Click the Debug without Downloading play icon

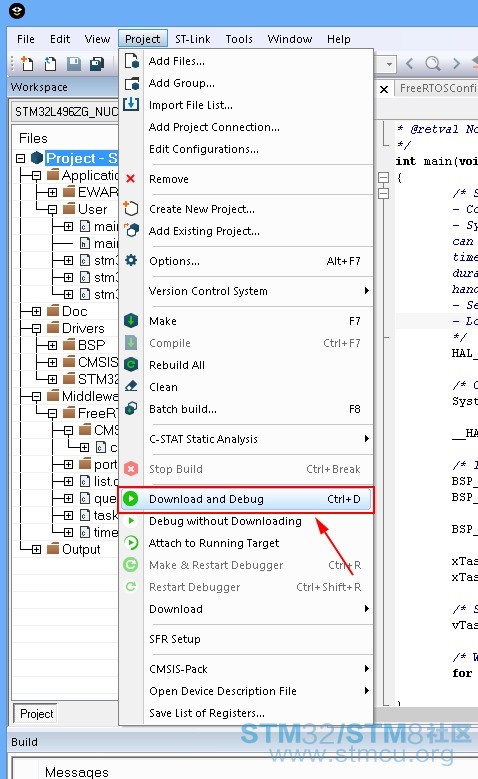pyautogui.click(x=131, y=521)
